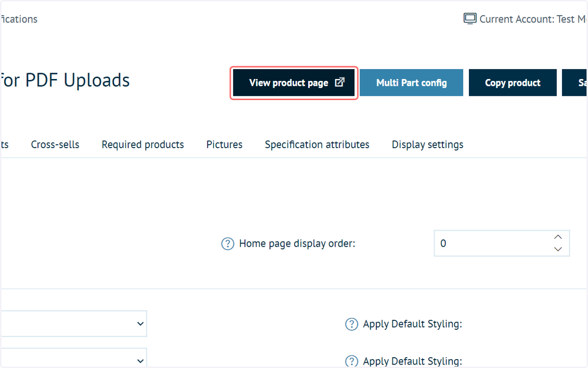
Task: Click the View product page button
Action: (294, 83)
